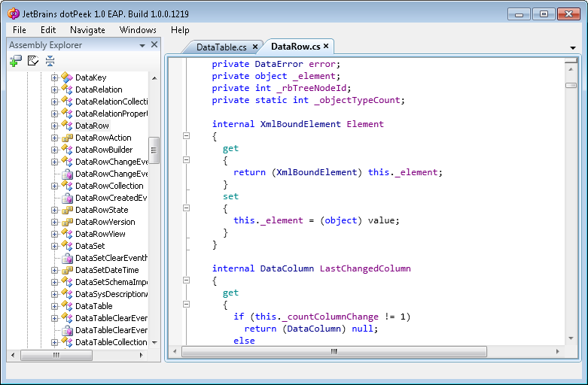
Task: Switch to the DataTable.cs tab
Action: (221, 47)
